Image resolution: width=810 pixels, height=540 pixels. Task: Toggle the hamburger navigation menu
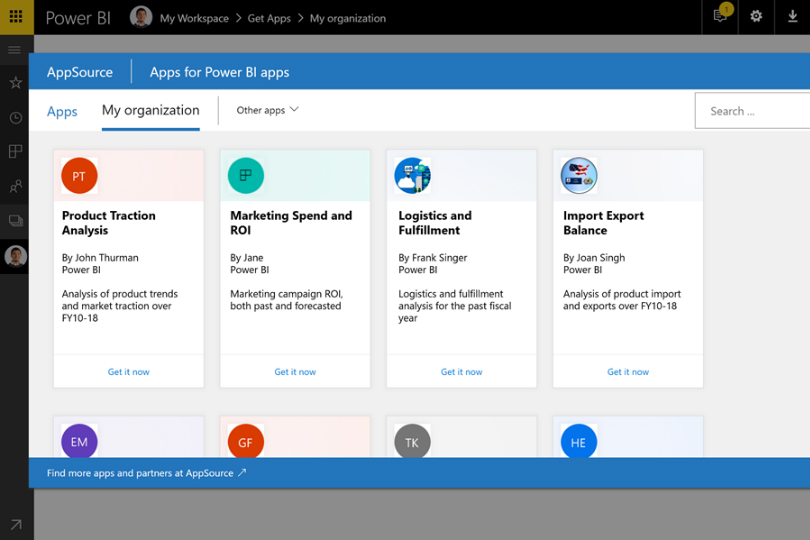pyautogui.click(x=14, y=50)
